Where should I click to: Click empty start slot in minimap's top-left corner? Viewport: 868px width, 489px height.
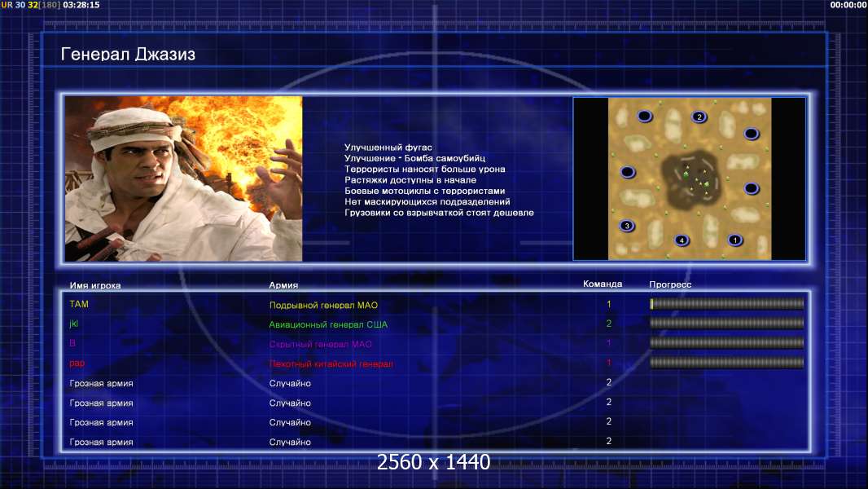(644, 117)
